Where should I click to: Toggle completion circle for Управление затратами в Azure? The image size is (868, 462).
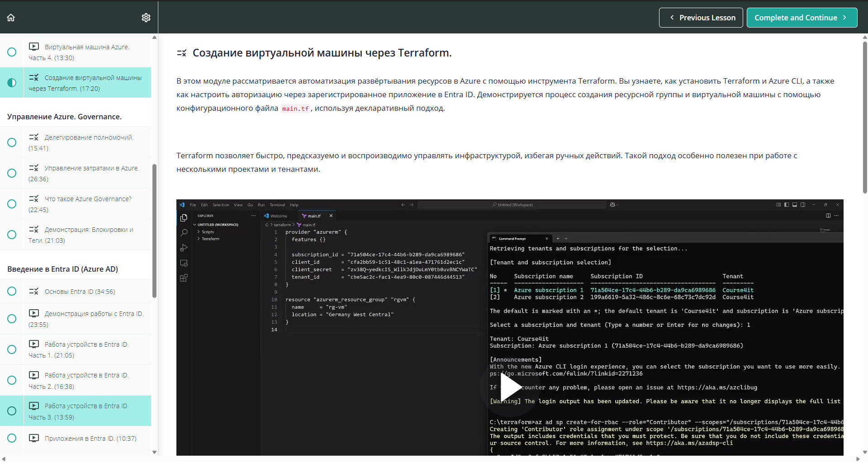[12, 173]
